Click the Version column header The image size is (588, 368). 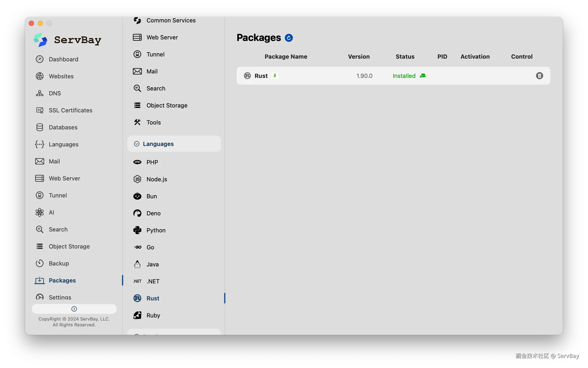[359, 56]
